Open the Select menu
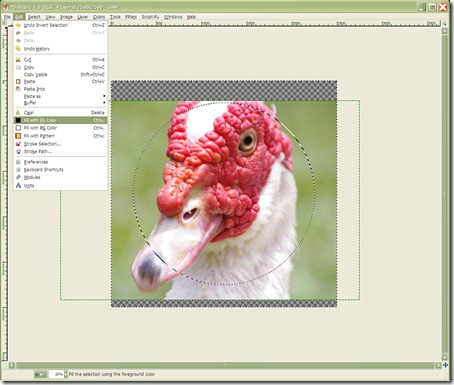Image resolution: width=454 pixels, height=385 pixels. click(34, 17)
